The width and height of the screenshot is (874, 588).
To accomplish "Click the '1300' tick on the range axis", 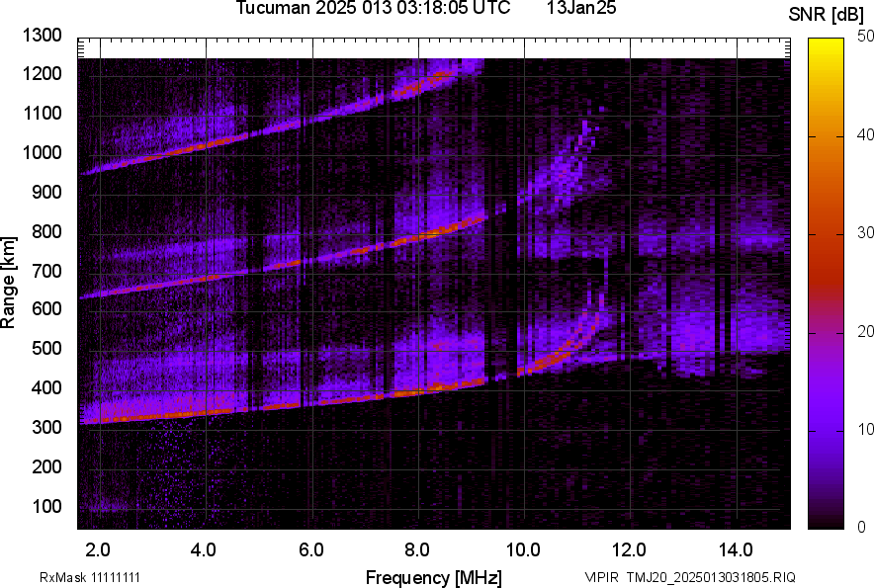I will click(44, 36).
